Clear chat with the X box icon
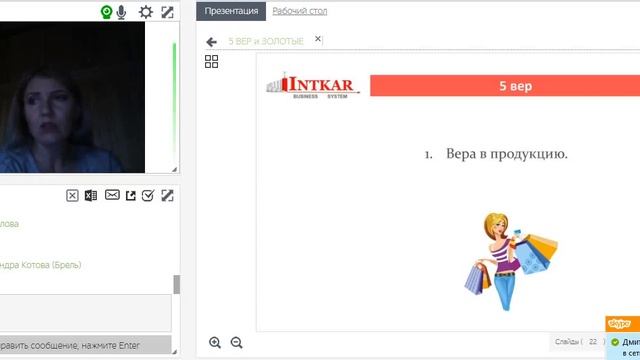640x360 pixels. (72, 196)
